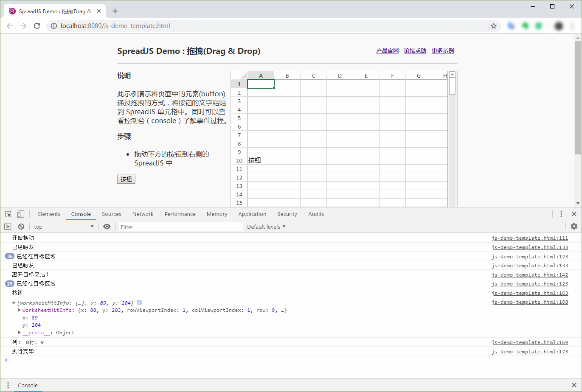Switch to the Elements tab
Viewport: 582px width, 392px height.
(49, 214)
